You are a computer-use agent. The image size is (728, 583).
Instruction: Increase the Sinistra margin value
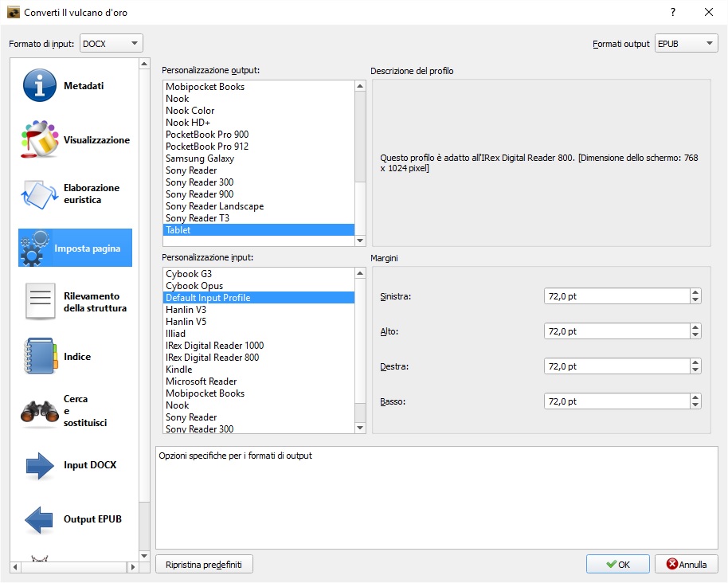pos(696,292)
